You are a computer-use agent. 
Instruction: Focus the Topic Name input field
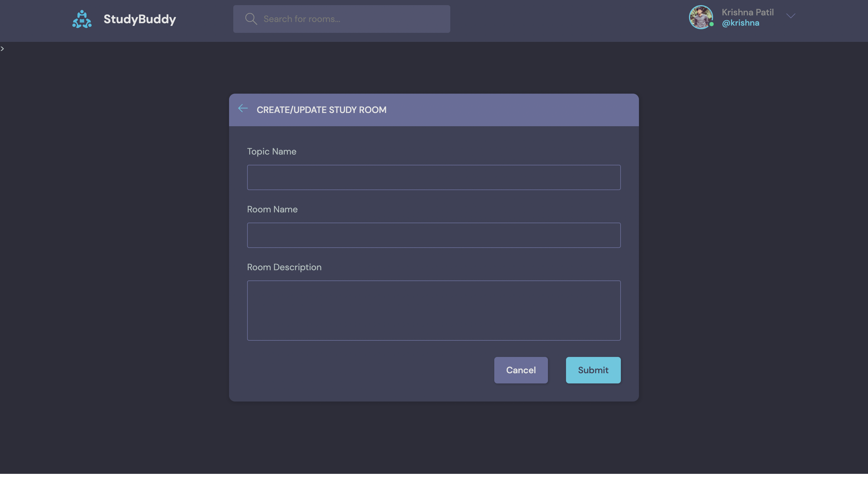(434, 177)
